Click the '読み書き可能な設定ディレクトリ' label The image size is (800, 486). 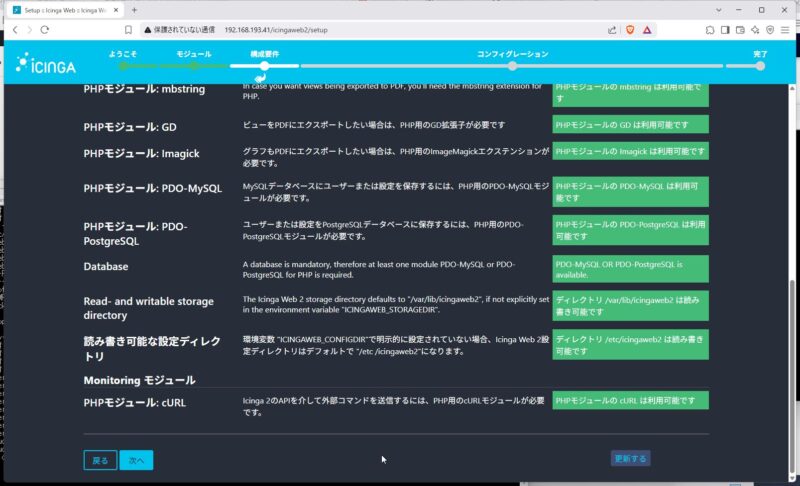[152, 348]
